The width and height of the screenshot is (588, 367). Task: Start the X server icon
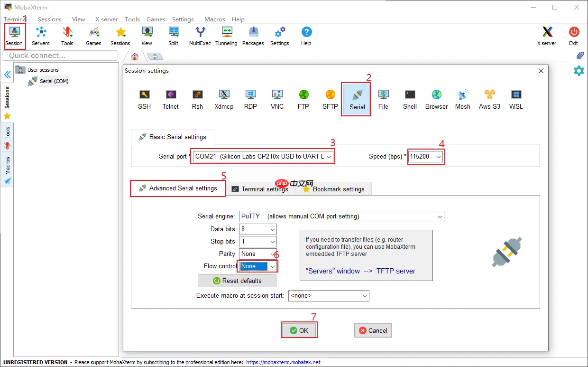[547, 36]
